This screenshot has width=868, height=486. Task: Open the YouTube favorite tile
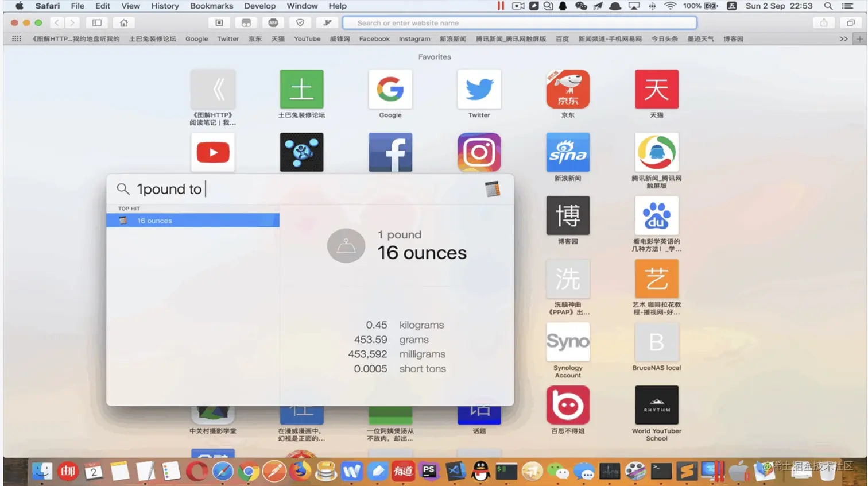coord(213,152)
